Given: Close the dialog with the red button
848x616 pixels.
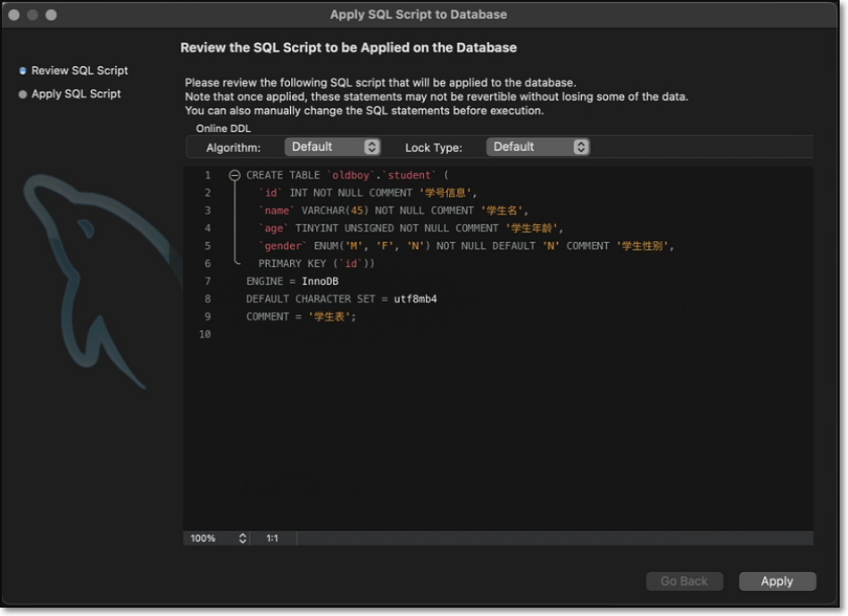Looking at the screenshot, I should point(15,15).
